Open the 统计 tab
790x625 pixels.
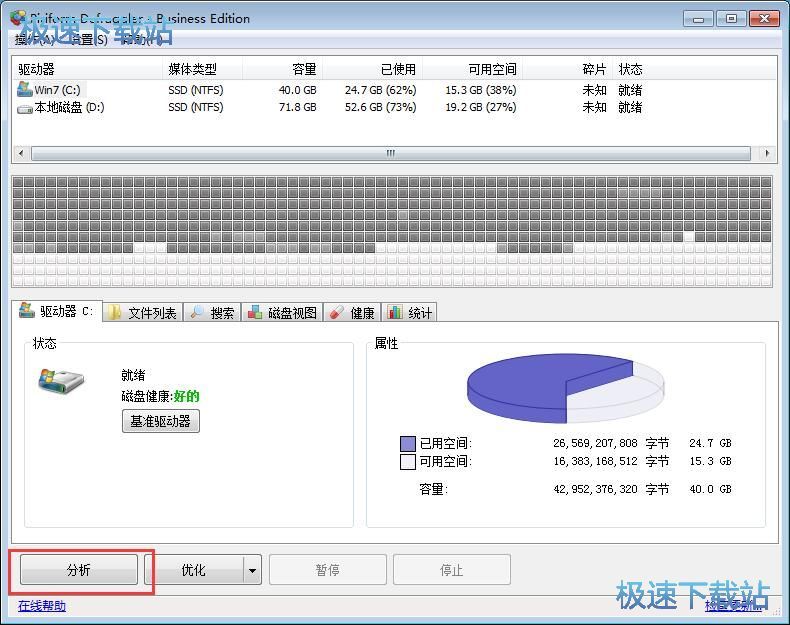410,313
